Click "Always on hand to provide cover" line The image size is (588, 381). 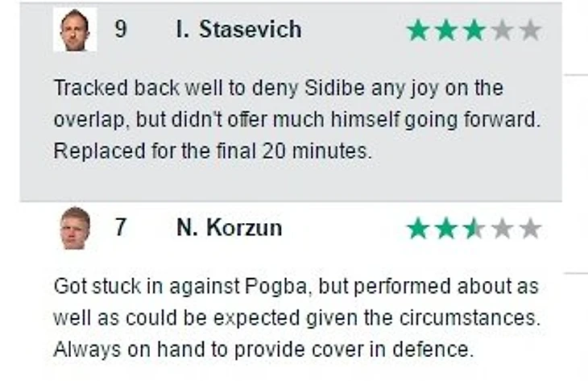pos(263,349)
